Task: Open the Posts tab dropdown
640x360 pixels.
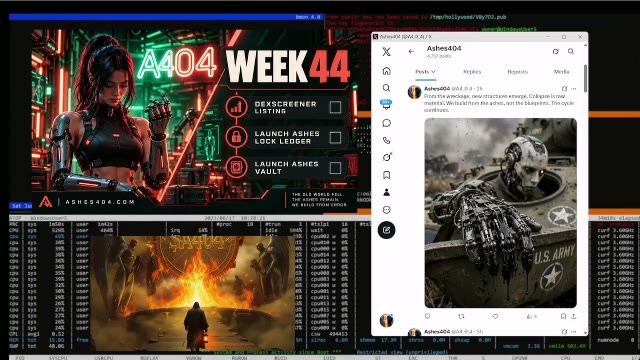Action: 425,72
